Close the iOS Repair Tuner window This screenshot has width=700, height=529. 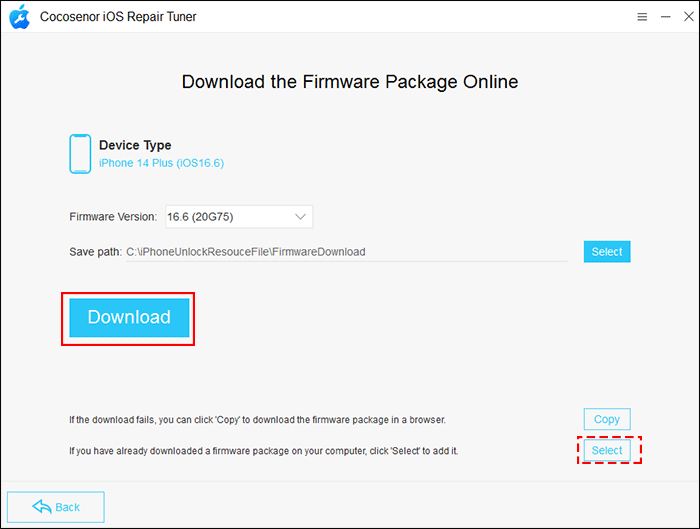coord(688,17)
